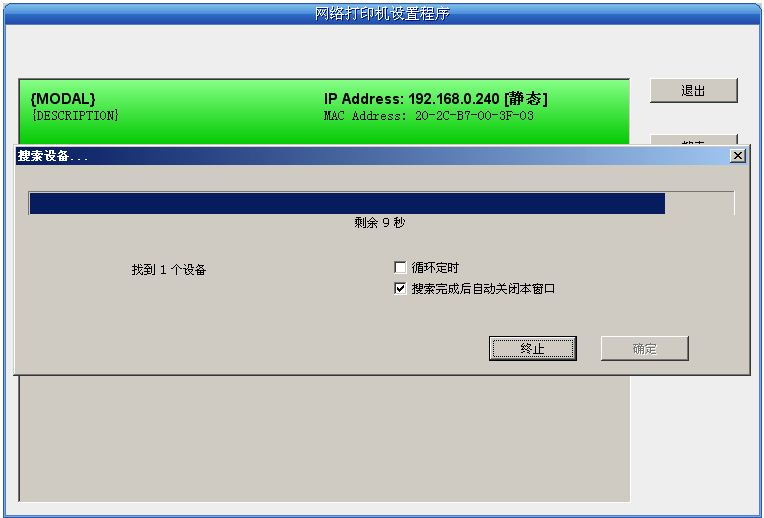Screen dimensions: 764x518
Task: Click the dark blue search progress bar
Action: point(347,203)
